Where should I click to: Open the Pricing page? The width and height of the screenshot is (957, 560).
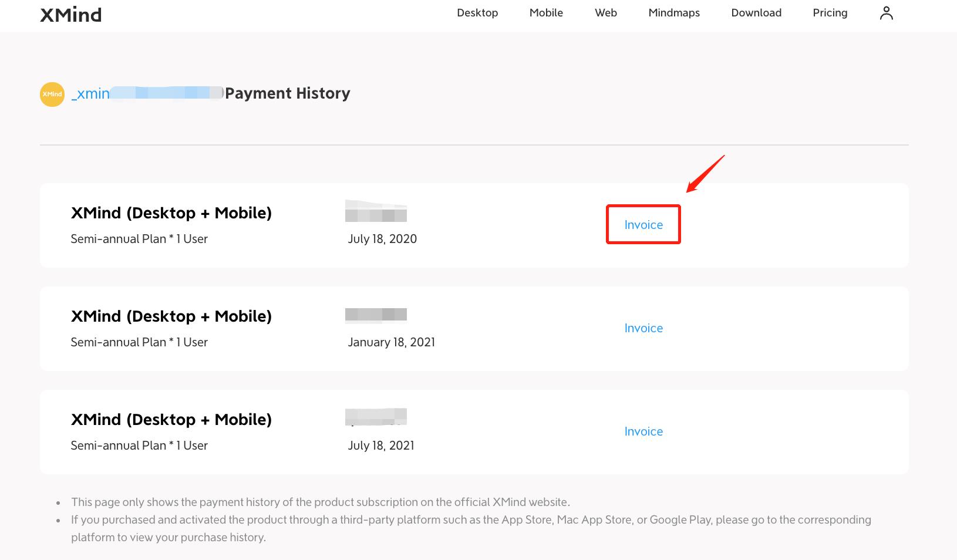830,13
